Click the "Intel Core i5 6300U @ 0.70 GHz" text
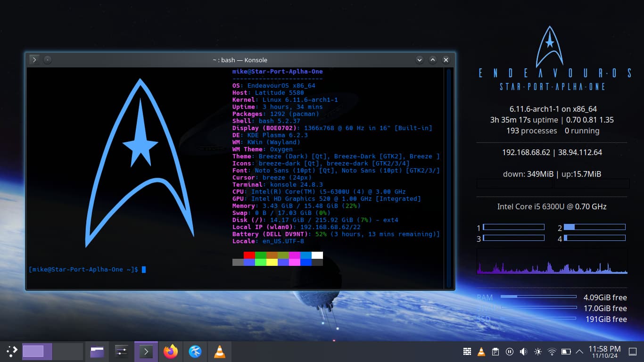 [x=552, y=206]
